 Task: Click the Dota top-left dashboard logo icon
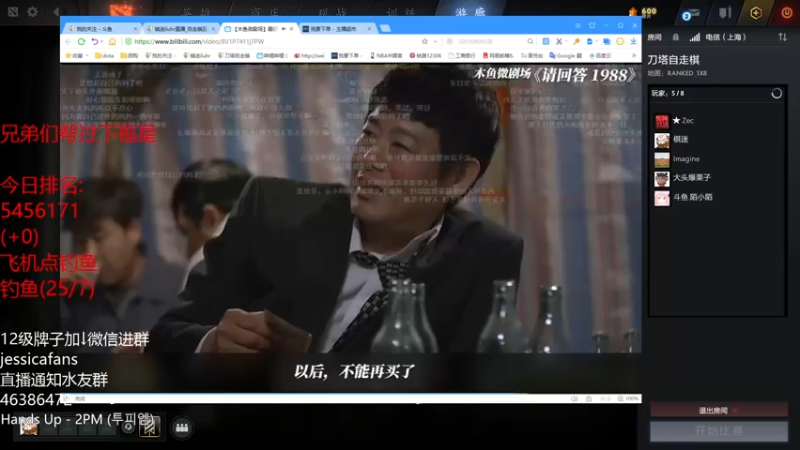[x=12, y=11]
